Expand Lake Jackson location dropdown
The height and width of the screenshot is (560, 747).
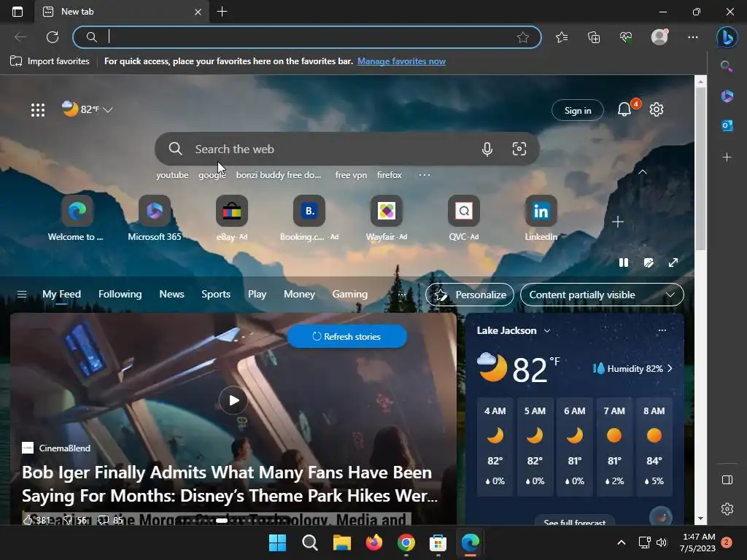pyautogui.click(x=547, y=330)
